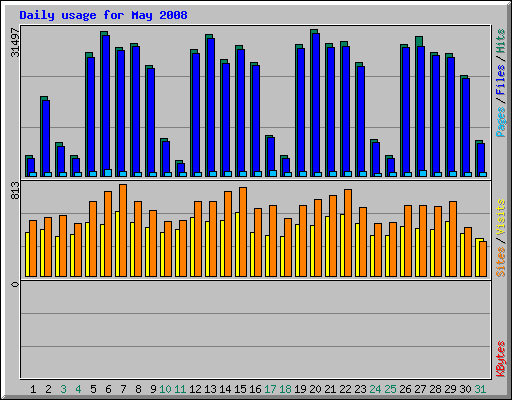Click day 21 on the x-axis
This screenshot has width=512, height=400.
click(330, 389)
